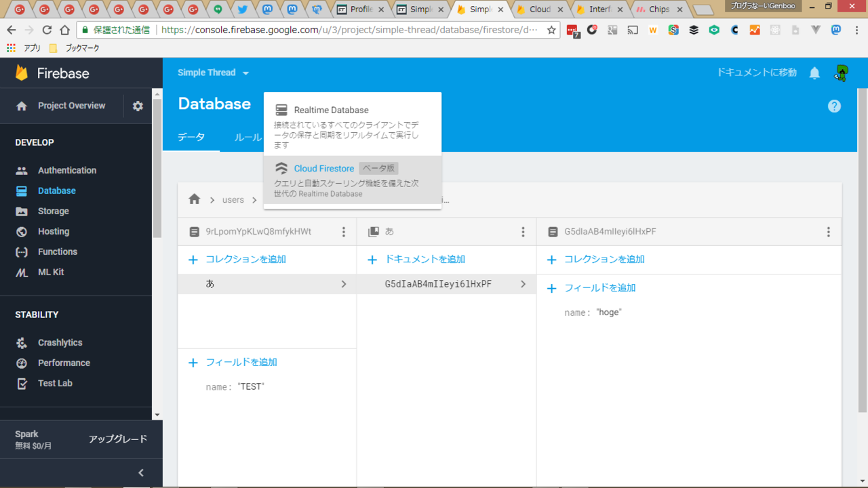
Task: Click the project settings gear icon
Action: point(138,106)
